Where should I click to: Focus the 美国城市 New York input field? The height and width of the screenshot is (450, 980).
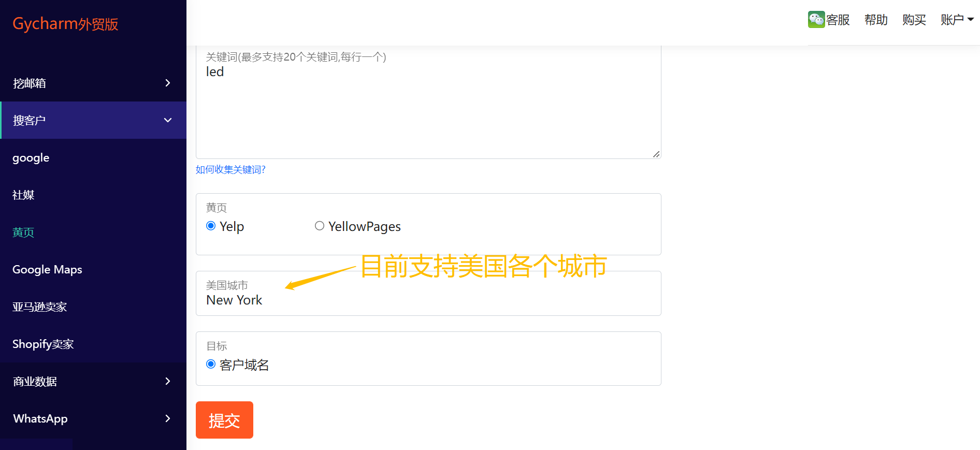coord(428,294)
